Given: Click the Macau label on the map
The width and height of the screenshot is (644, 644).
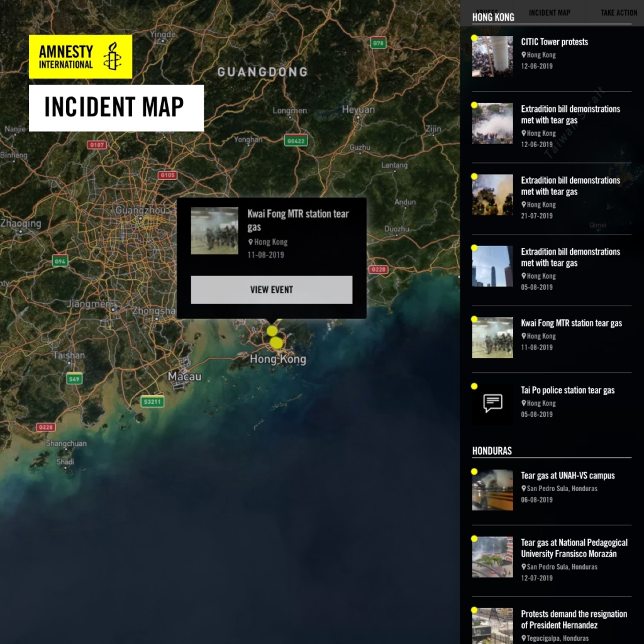Looking at the screenshot, I should (184, 377).
